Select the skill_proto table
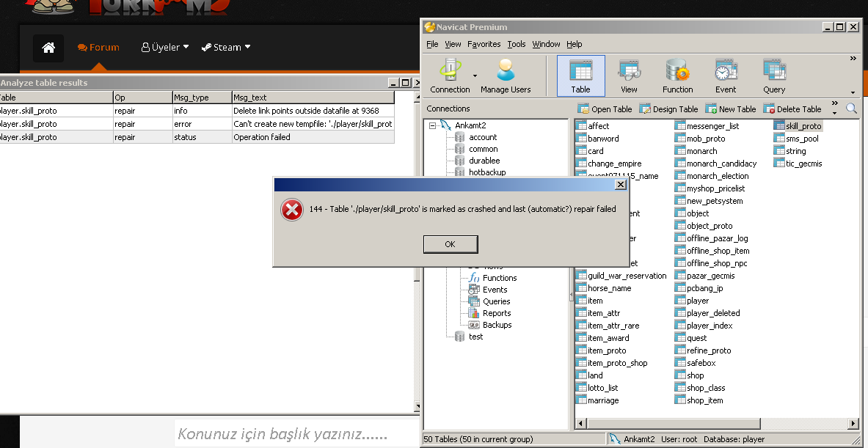This screenshot has width=868, height=448. pos(798,126)
